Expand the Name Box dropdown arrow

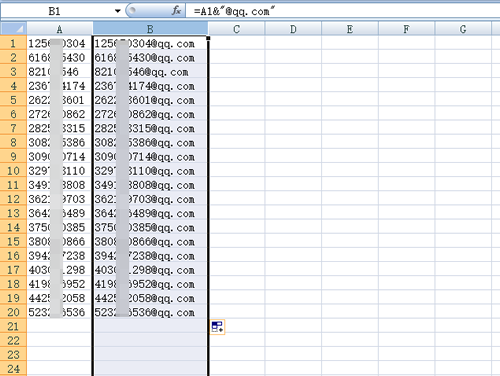[x=117, y=11]
